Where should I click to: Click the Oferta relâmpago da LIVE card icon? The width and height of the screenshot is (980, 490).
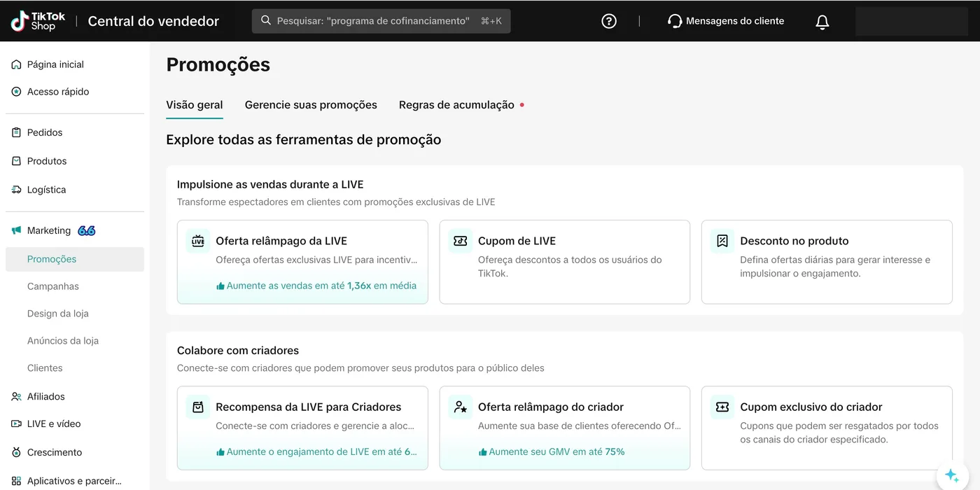[198, 241]
